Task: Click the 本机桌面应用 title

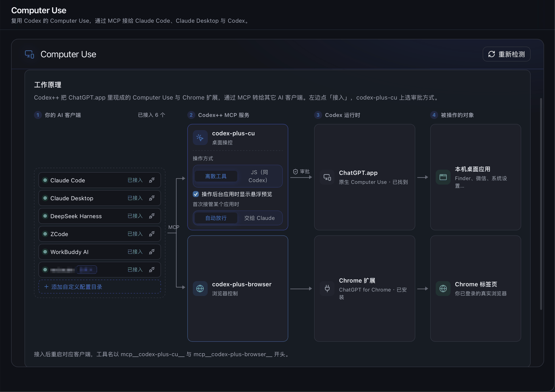Action: (x=472, y=169)
